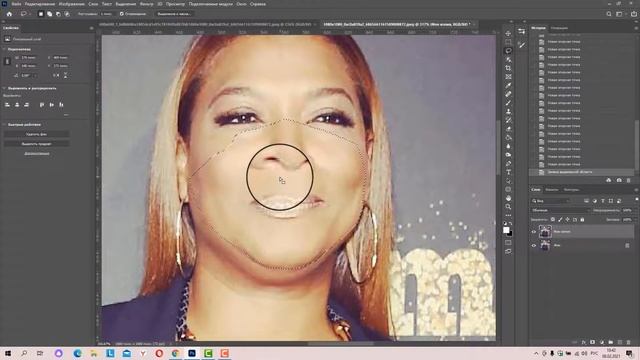Create new document from current state

tap(609, 180)
